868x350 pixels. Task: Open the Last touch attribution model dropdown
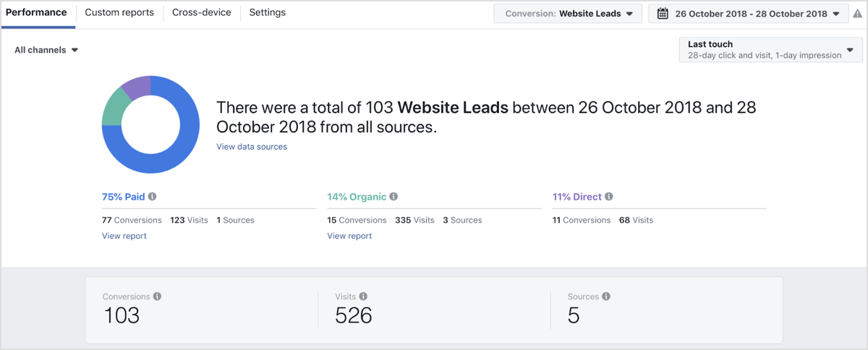pos(772,49)
